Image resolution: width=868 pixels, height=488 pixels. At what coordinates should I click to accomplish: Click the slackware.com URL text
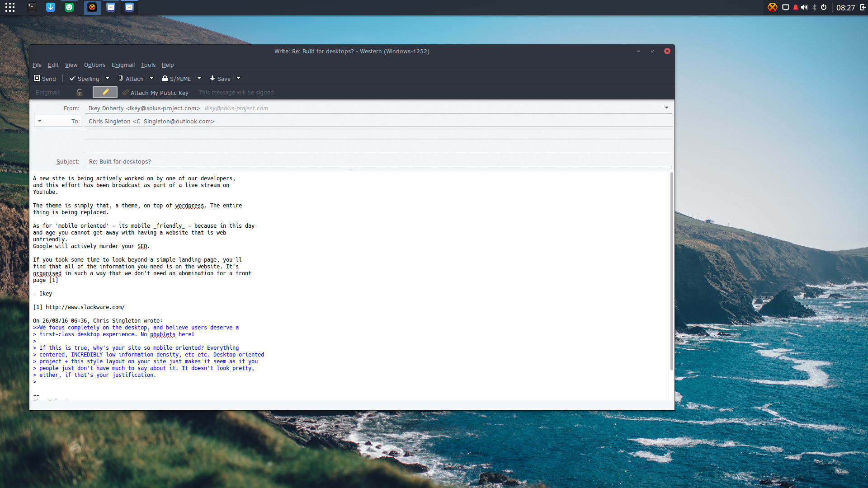pos(85,307)
